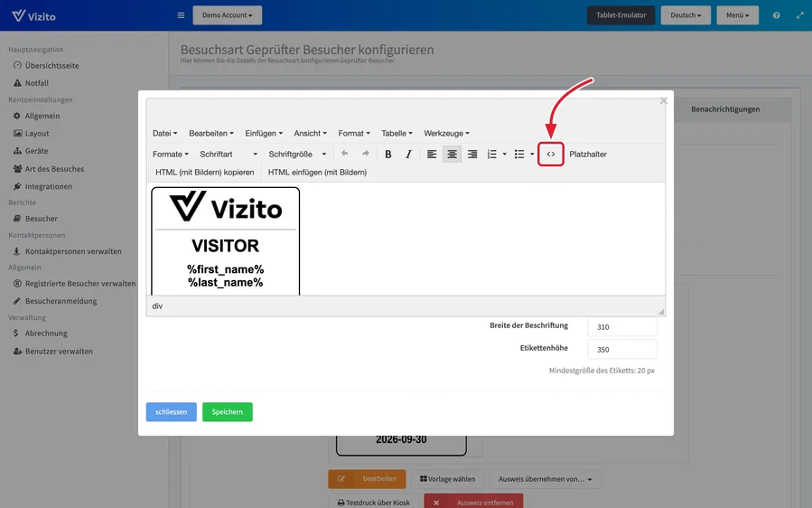Viewport: 812px width, 508px height.
Task: Open Tablet-Emulator
Action: [621, 15]
